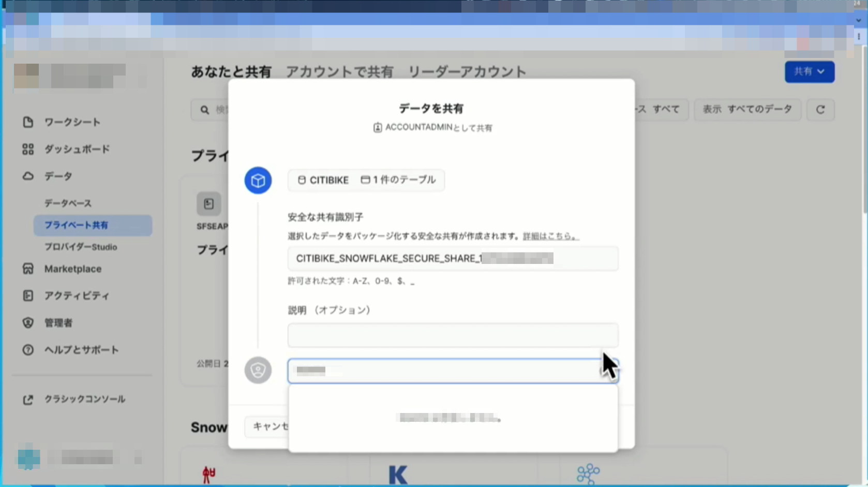Click the description (説明) optional field

(x=453, y=335)
